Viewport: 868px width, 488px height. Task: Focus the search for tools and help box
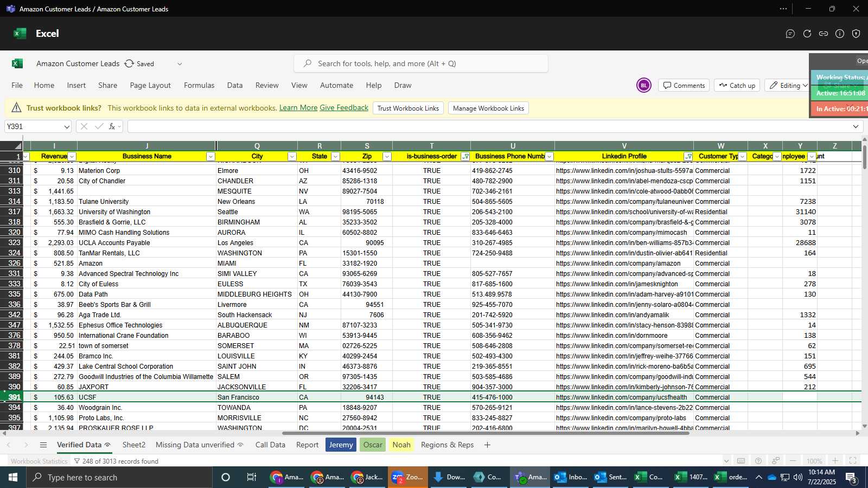[421, 63]
